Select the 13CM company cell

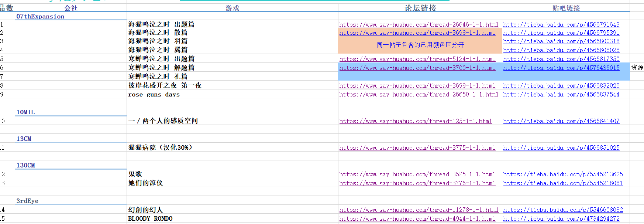click(71, 139)
